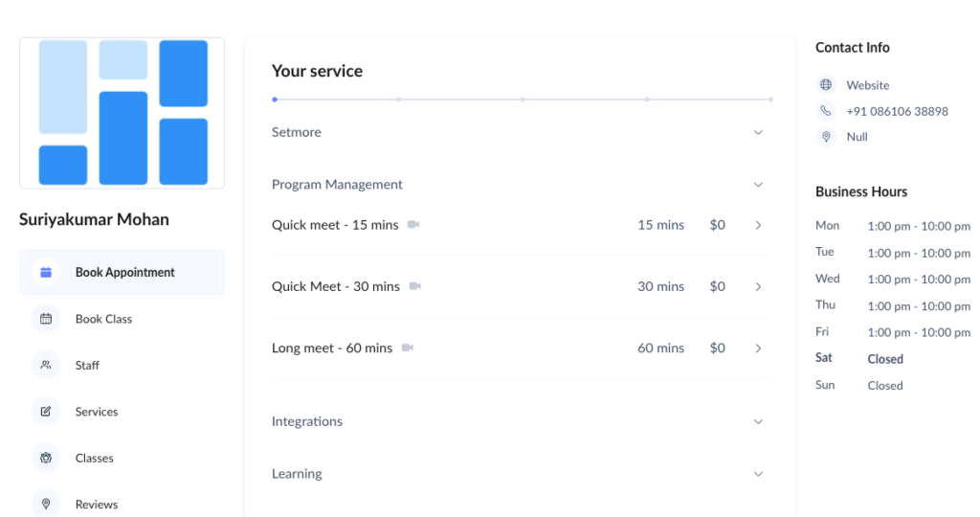Click the middle booking progress step dot
The width and height of the screenshot is (980, 517).
point(523,100)
